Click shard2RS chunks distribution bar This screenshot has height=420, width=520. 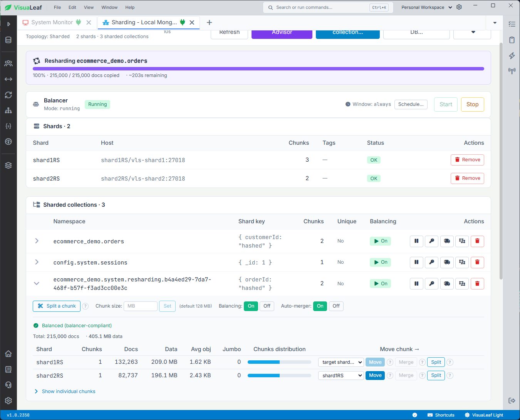(279, 375)
